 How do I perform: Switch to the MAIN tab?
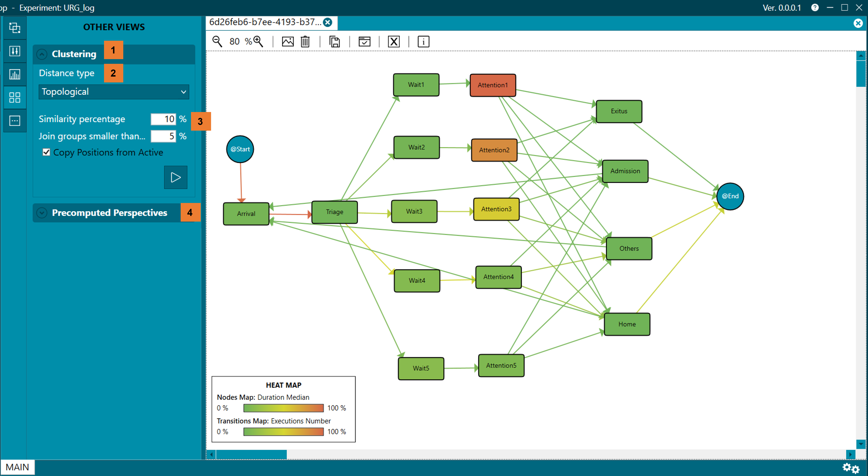[x=17, y=467]
